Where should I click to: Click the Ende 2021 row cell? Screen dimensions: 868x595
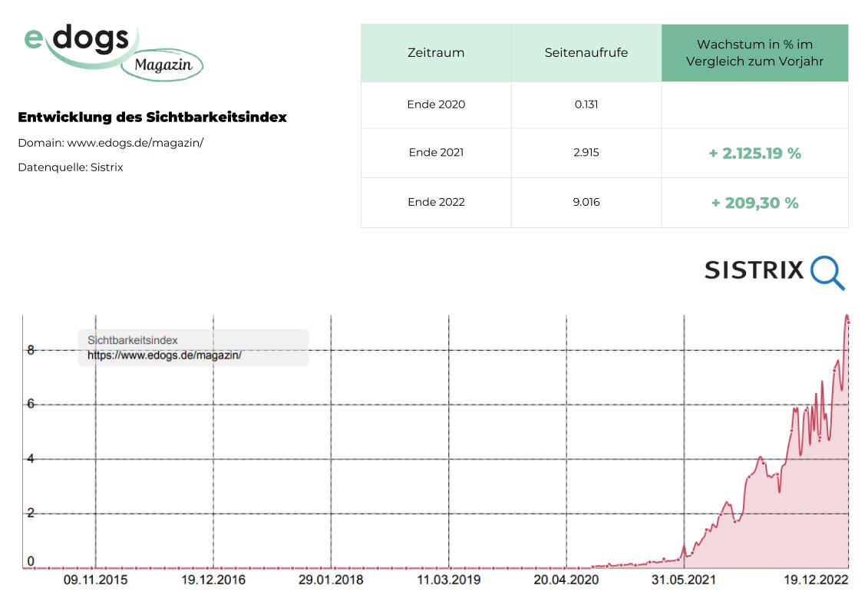pos(436,153)
